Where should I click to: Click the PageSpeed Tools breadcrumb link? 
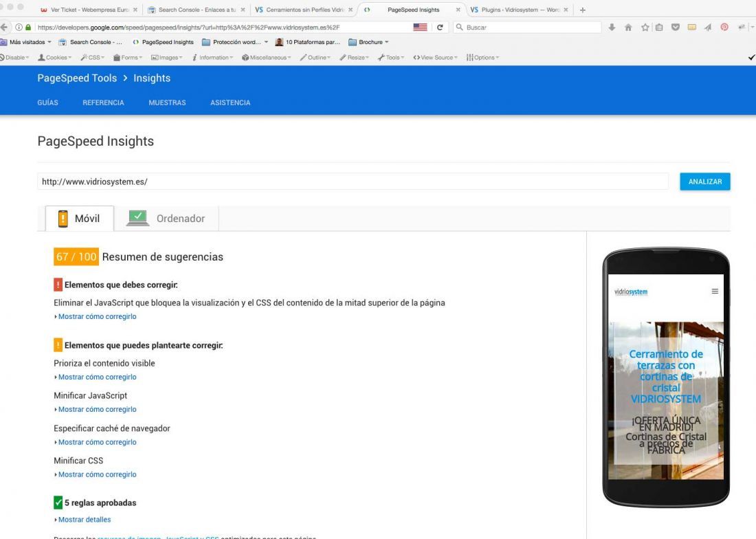(77, 78)
